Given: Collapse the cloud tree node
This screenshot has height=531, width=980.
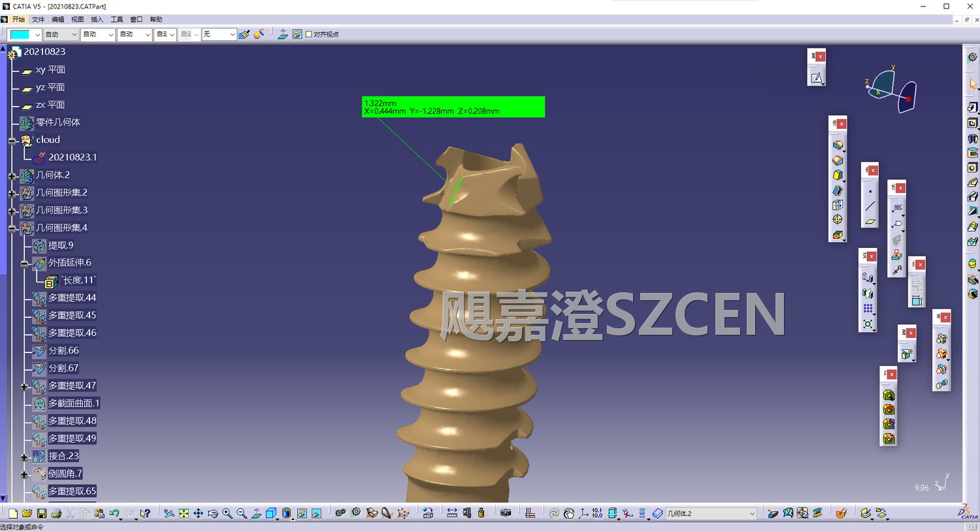Looking at the screenshot, I should pos(12,140).
